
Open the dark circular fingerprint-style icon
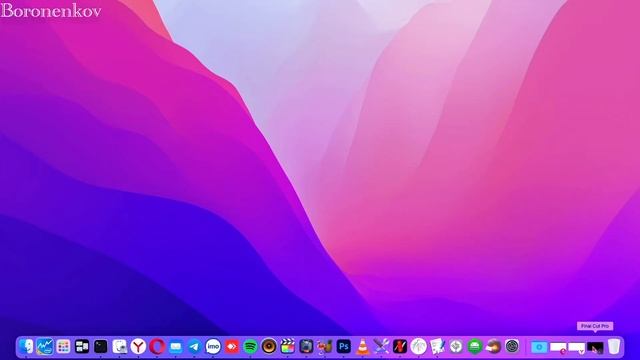click(512, 347)
